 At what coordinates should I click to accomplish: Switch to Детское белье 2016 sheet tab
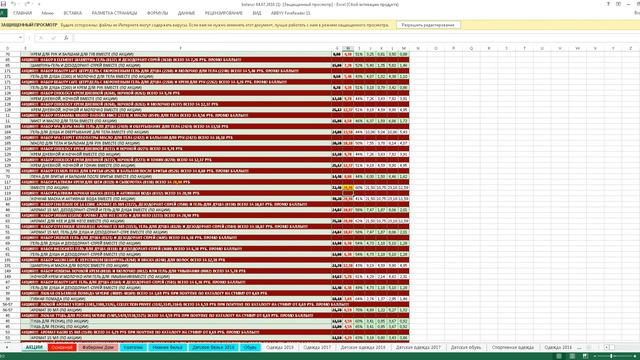point(213,347)
